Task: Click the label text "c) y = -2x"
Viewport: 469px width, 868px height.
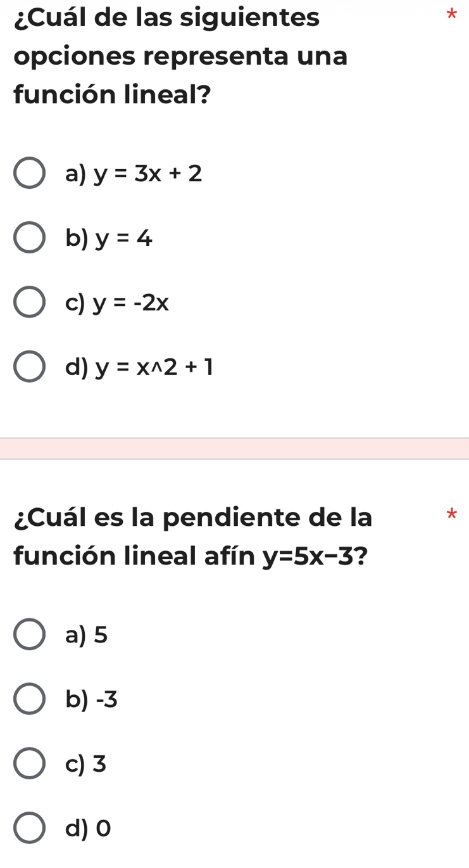Action: [x=117, y=303]
